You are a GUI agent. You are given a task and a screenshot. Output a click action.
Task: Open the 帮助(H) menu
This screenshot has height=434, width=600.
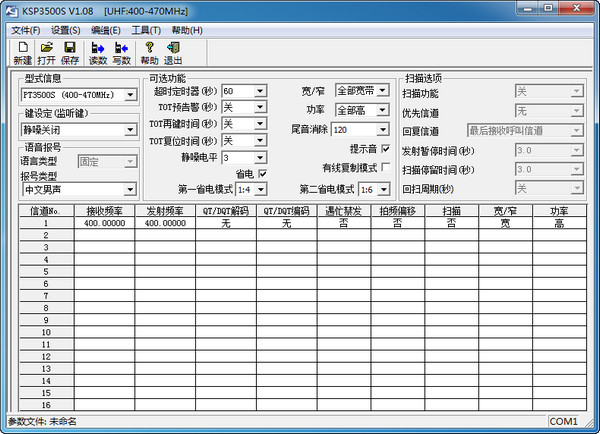point(187,30)
